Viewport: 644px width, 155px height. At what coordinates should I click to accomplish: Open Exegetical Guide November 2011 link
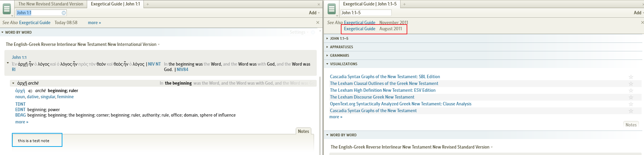point(359,23)
